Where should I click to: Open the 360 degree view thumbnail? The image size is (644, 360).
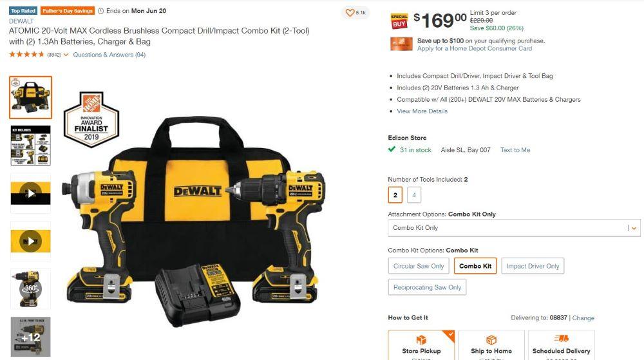click(x=30, y=289)
